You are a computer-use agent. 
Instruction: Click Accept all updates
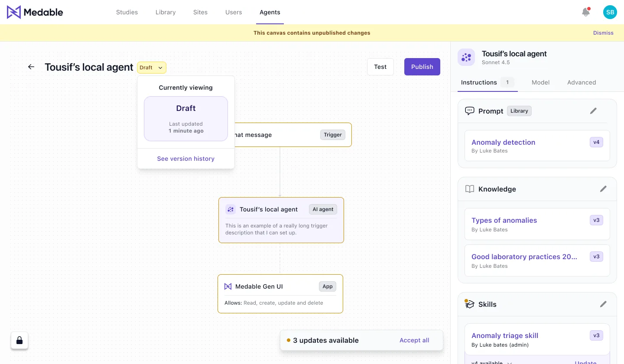(x=414, y=340)
